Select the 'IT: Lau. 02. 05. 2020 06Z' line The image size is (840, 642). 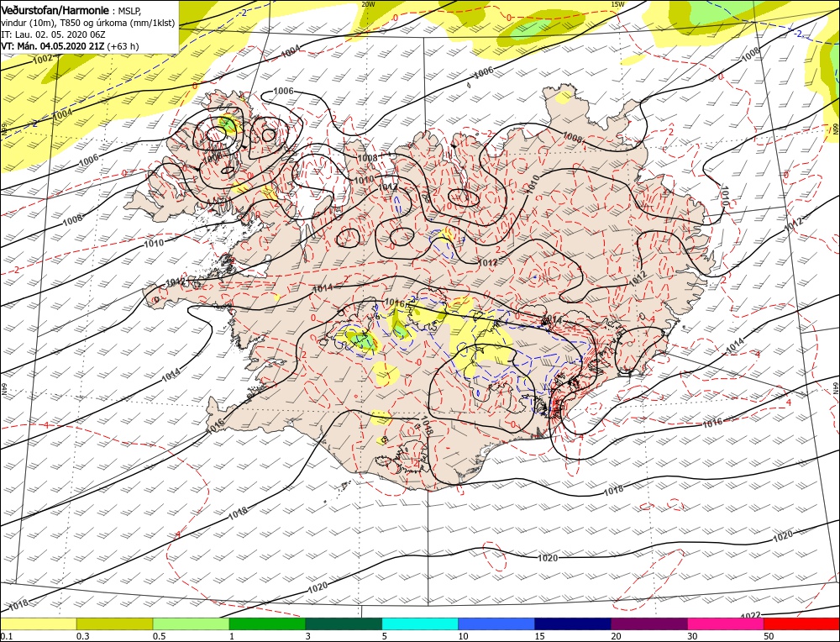coord(53,34)
